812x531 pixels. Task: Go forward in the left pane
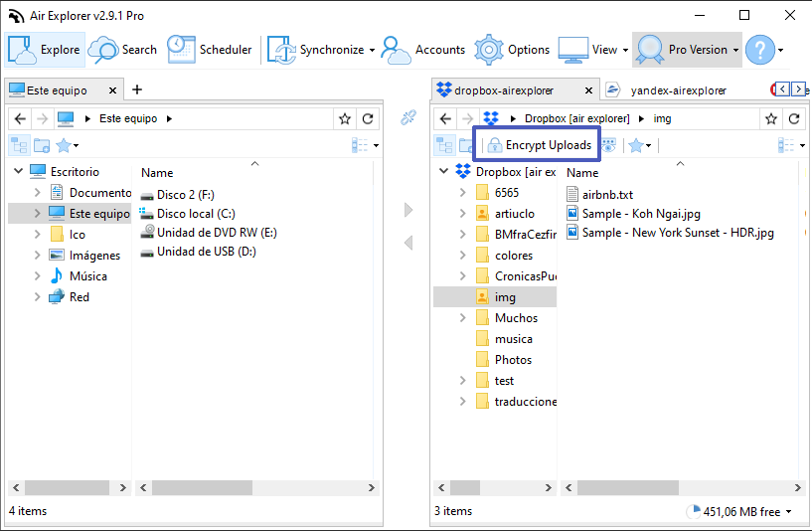point(43,118)
